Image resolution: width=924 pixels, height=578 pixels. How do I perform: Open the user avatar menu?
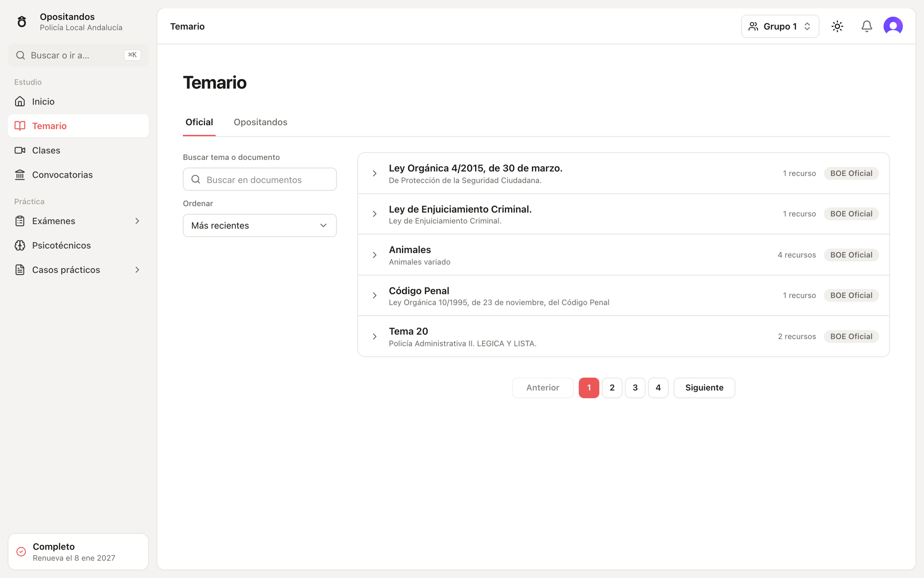(893, 26)
